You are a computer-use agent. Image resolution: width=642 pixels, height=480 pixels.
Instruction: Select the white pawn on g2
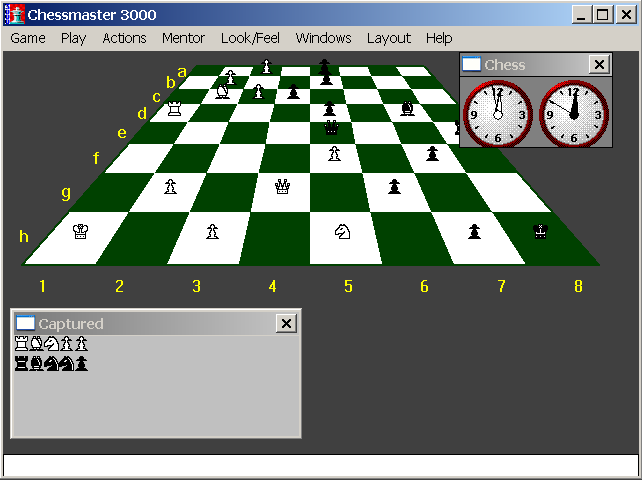[170, 187]
